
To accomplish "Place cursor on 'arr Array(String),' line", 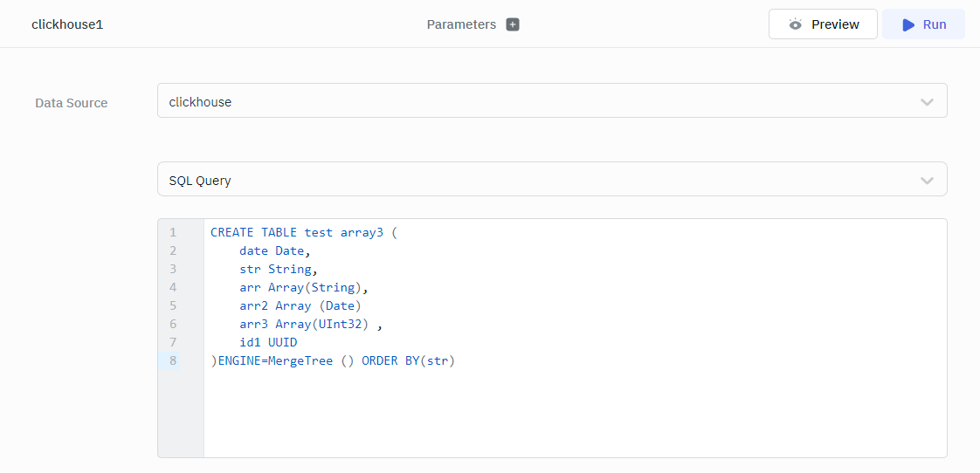I will click(x=303, y=287).
